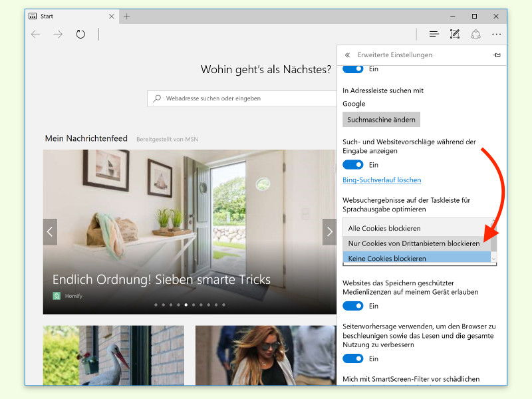532x399 pixels.
Task: Pin the settings pane
Action: click(497, 55)
